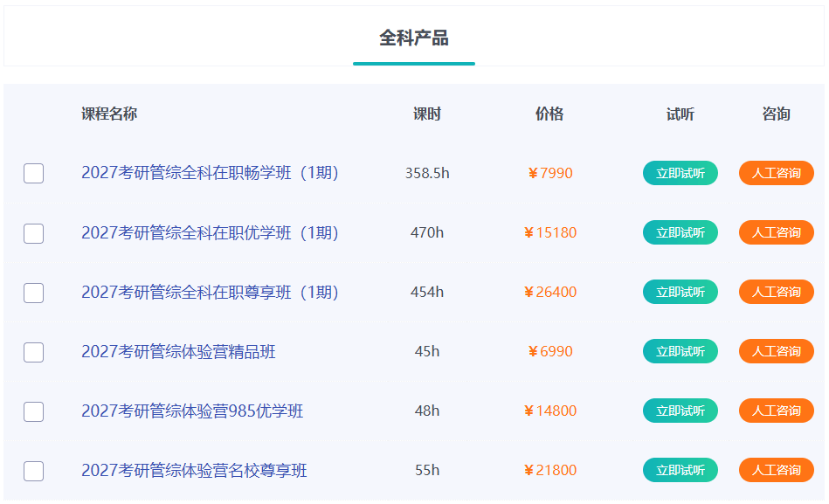Mark the 体验营985优学班 checkbox
Viewport: 829px width, 504px height.
(33, 411)
